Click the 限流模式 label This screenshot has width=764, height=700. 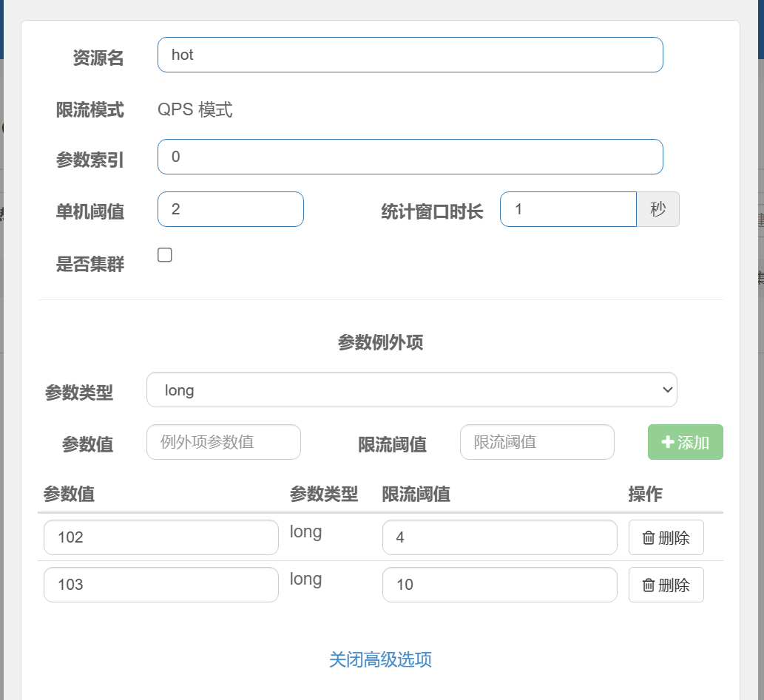89,109
